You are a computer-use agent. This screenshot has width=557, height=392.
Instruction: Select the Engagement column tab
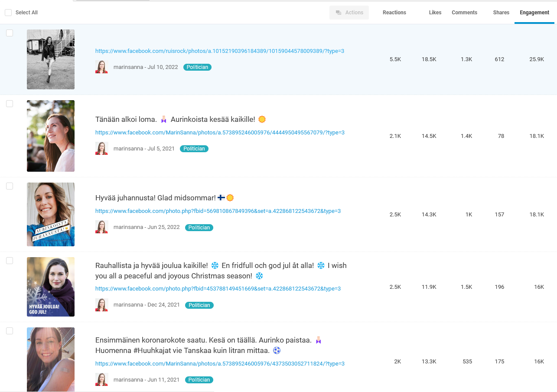tap(534, 13)
